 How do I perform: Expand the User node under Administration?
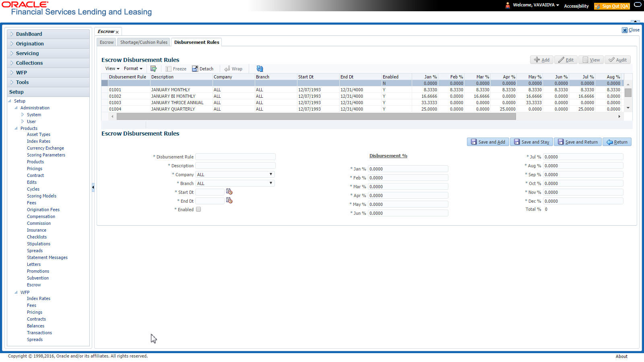23,121
